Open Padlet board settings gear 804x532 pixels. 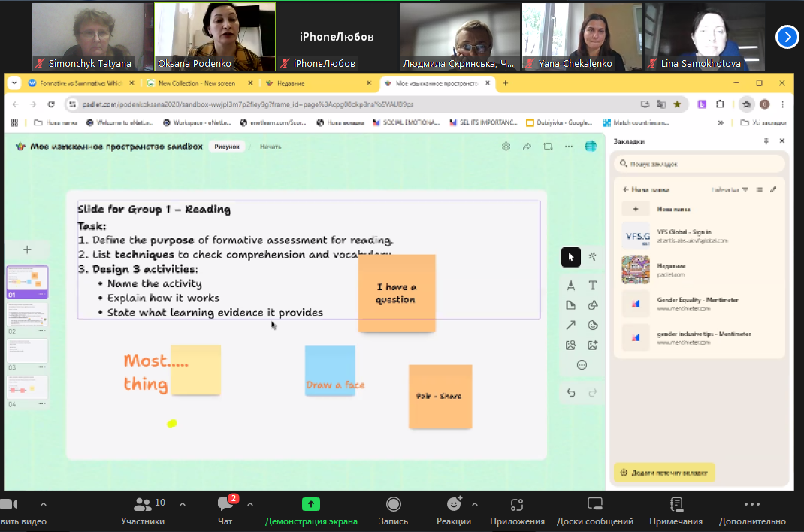tap(506, 146)
